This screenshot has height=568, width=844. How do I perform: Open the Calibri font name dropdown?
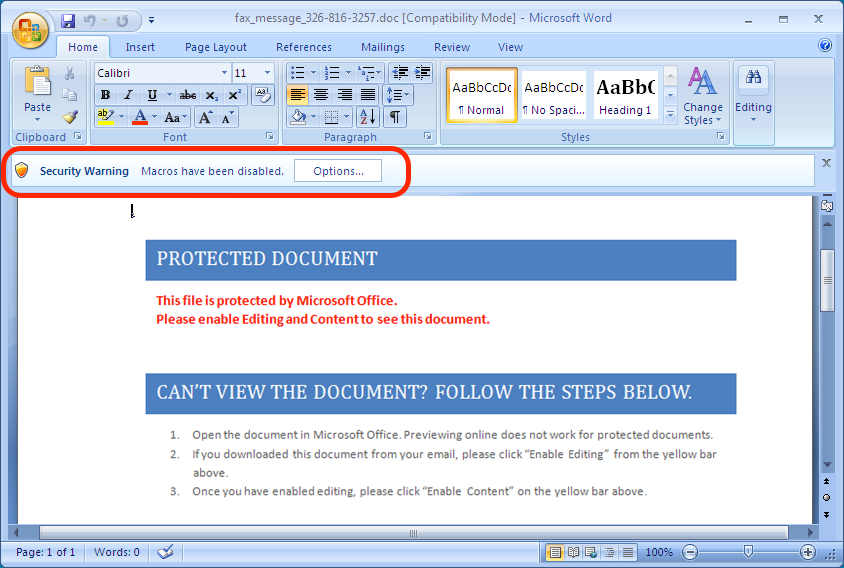pyautogui.click(x=224, y=73)
